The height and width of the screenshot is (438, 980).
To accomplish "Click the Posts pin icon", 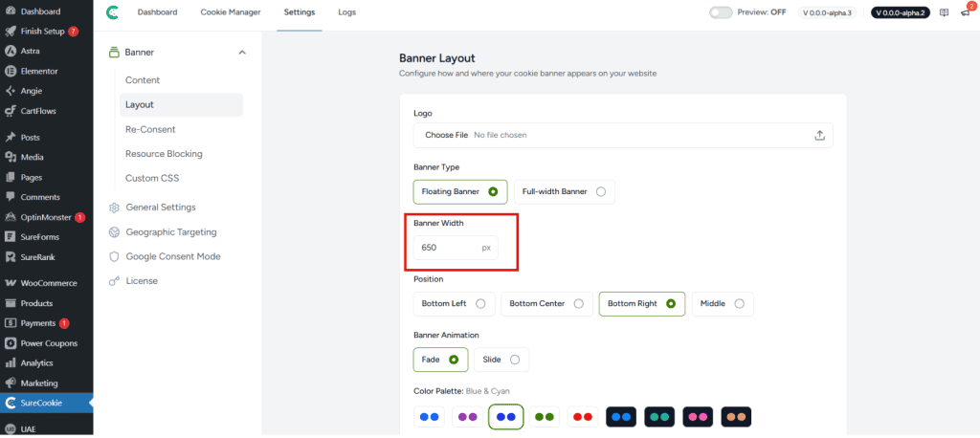I will 10,138.
